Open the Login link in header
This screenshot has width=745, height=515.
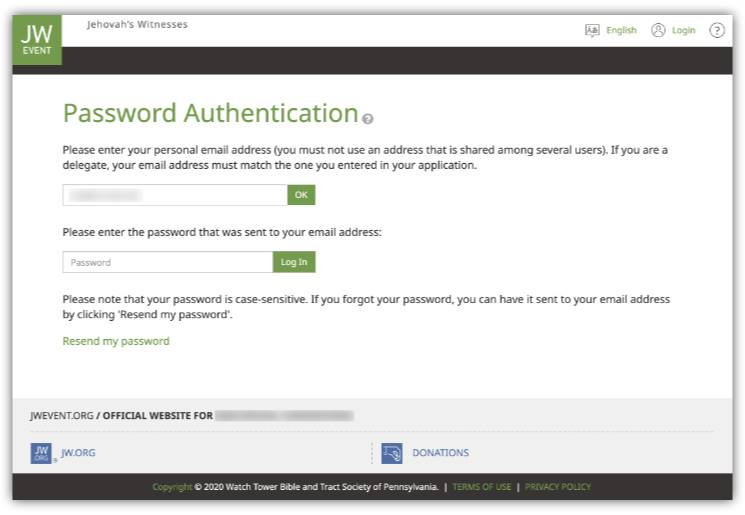click(683, 30)
